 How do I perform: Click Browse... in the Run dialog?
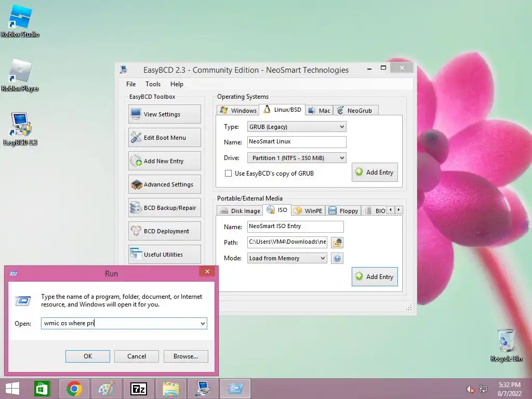[185, 356]
